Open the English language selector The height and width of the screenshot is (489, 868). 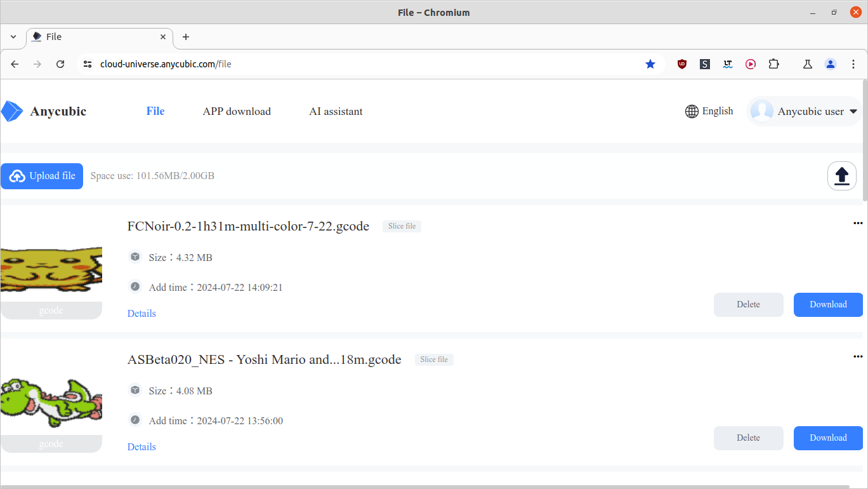click(709, 111)
